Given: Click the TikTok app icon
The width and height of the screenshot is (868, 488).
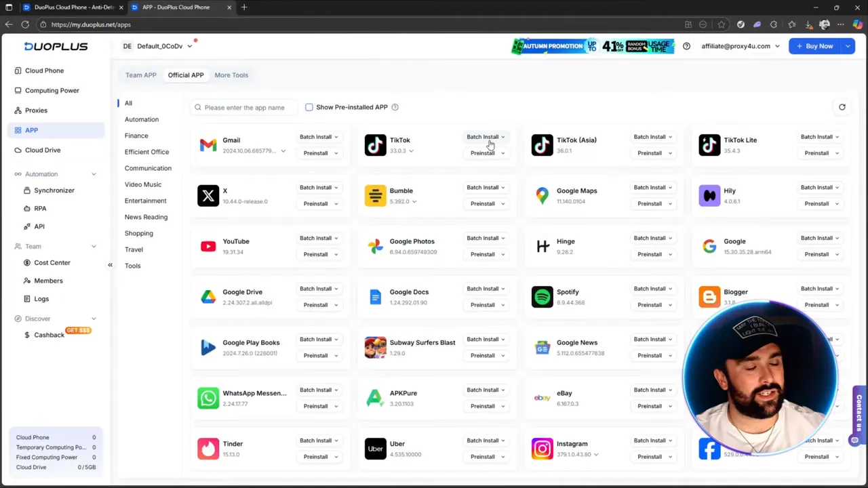Looking at the screenshot, I should point(375,145).
